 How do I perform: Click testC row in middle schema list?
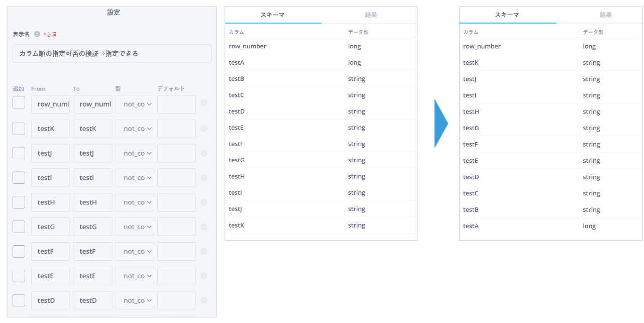coord(321,95)
